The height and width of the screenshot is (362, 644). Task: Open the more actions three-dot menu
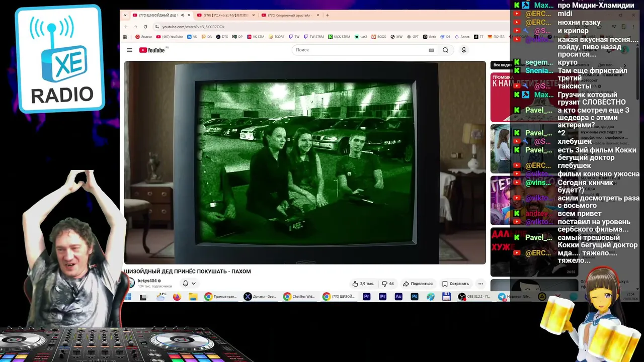[x=480, y=284]
